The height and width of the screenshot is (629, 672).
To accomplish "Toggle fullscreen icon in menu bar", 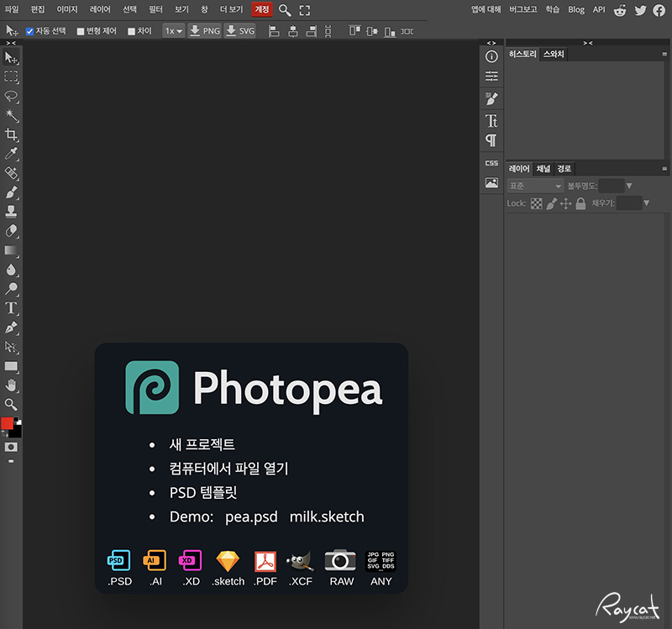I will pyautogui.click(x=305, y=10).
